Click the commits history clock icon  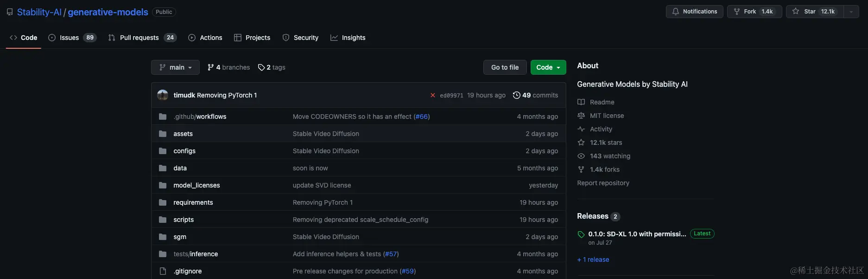[516, 95]
